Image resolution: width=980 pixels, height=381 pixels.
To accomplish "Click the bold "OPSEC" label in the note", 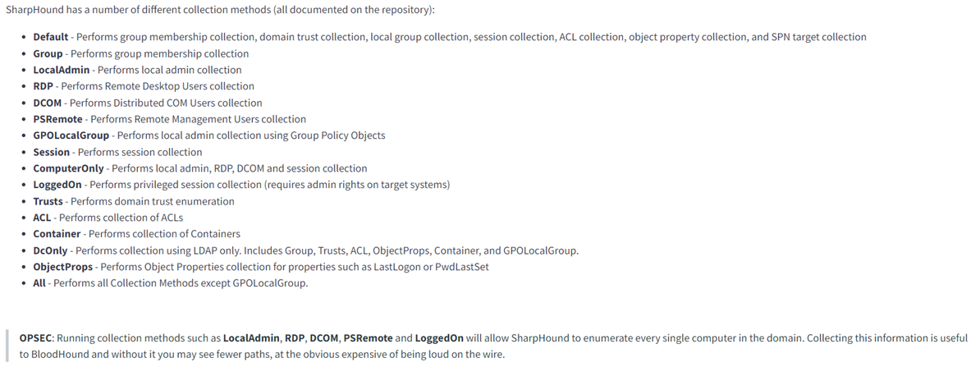I will (x=37, y=337).
